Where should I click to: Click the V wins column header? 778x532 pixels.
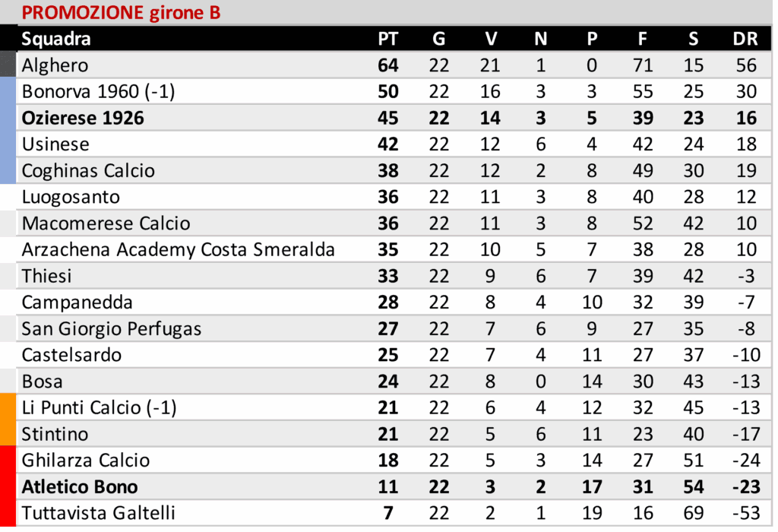(490, 39)
